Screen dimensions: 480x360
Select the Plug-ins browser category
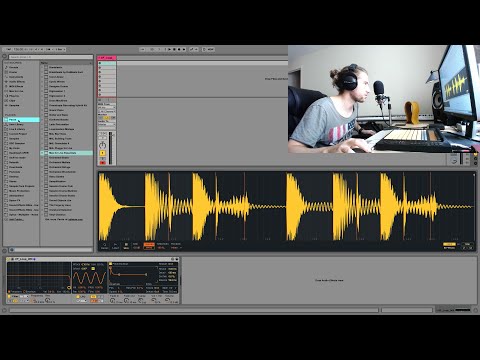coord(14,96)
